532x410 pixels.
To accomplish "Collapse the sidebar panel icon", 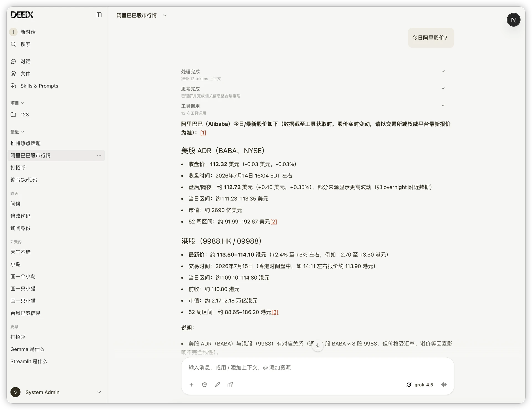I will 99,15.
